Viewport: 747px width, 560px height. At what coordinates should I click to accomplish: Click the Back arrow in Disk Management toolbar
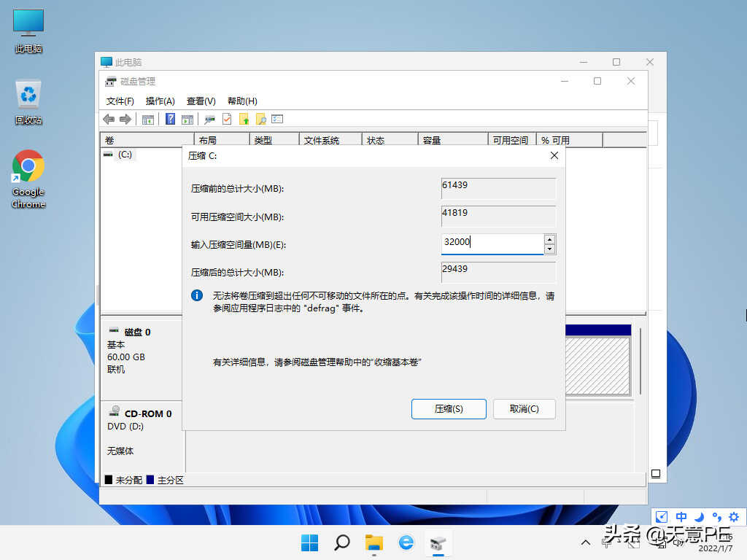(109, 119)
